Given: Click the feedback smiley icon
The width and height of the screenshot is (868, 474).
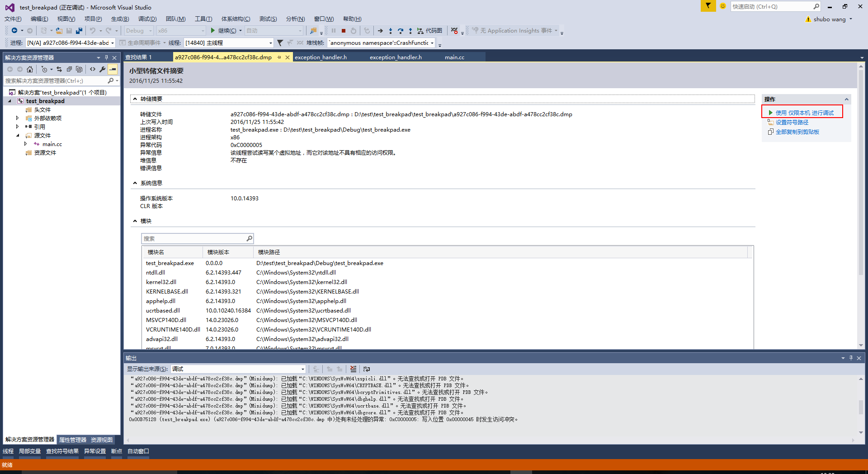Looking at the screenshot, I should (x=723, y=6).
